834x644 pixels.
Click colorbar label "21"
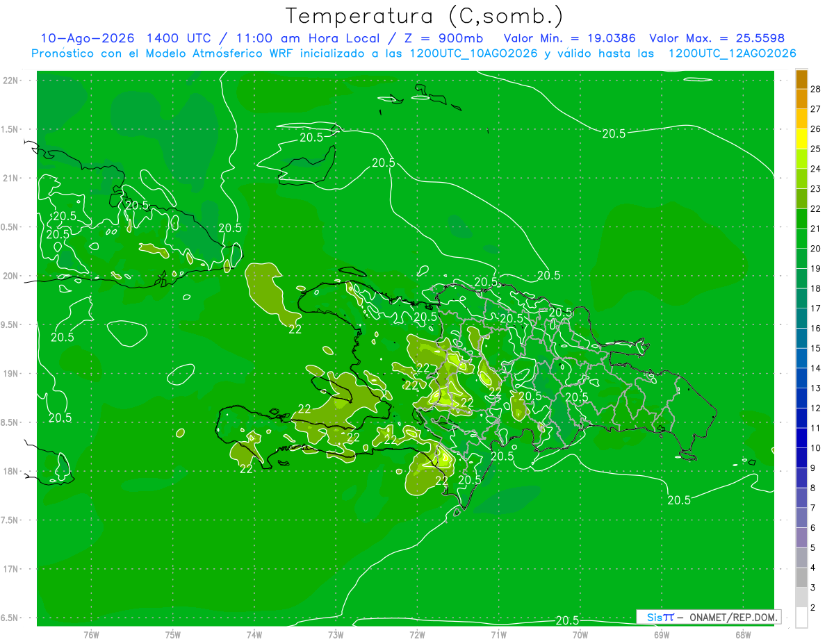click(816, 229)
